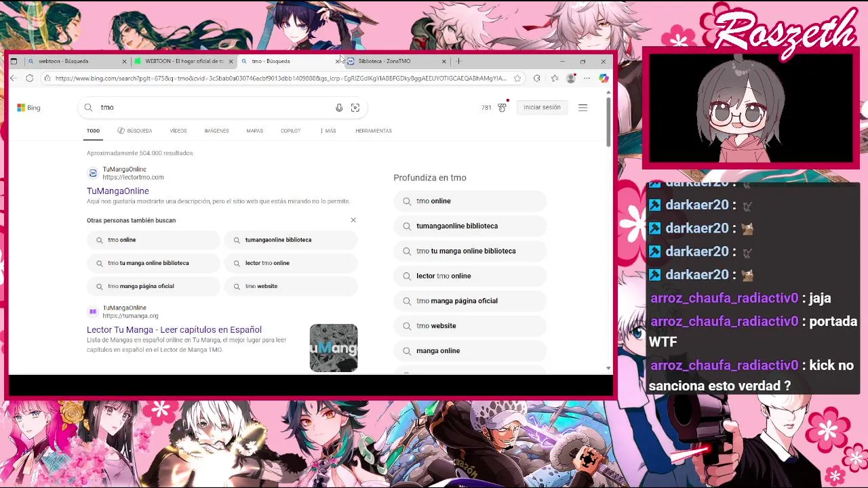Click the 'Aproximadamente 504.000 resultados' text
This screenshot has height=488, width=868.
pyautogui.click(x=140, y=153)
